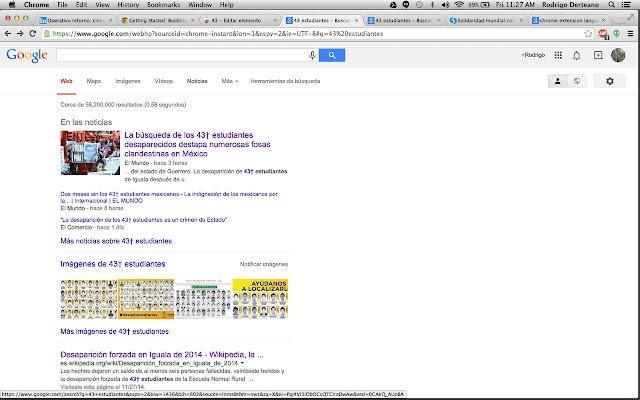Viewport: 640px width, 400px height.
Task: Click the green extension icon in toolbar
Action: pyautogui.click(x=617, y=33)
